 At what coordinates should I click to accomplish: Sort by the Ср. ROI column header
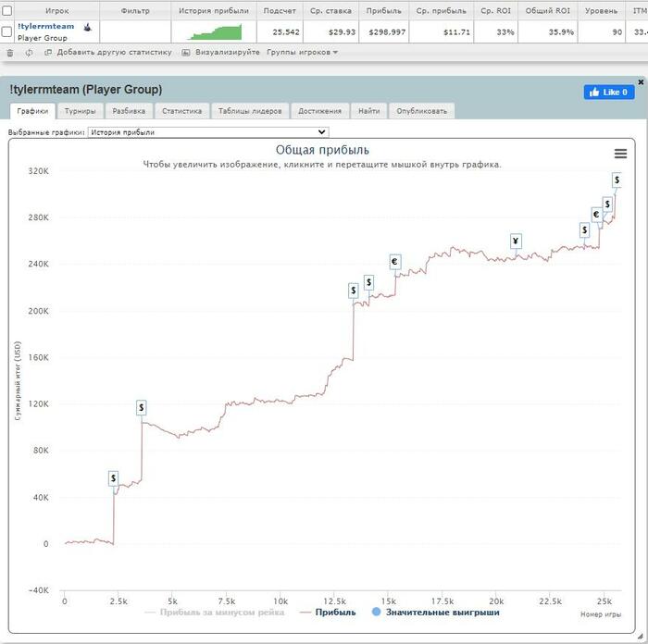click(x=496, y=11)
